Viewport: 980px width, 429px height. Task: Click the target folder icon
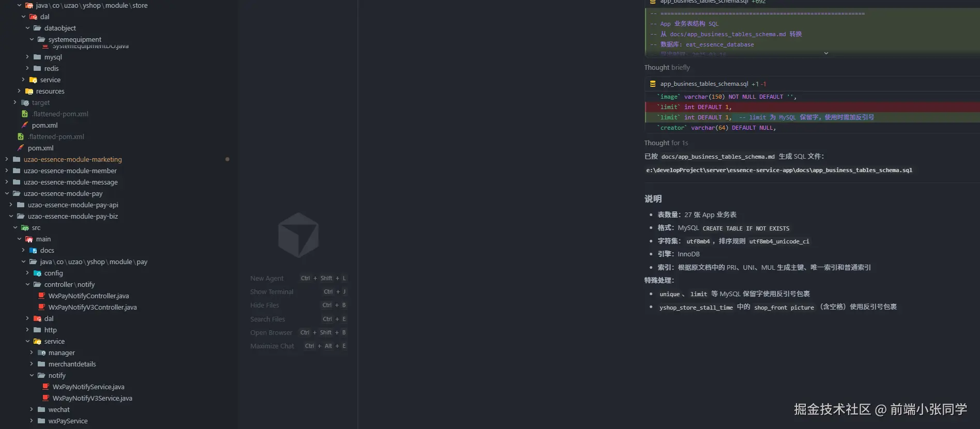pos(25,102)
